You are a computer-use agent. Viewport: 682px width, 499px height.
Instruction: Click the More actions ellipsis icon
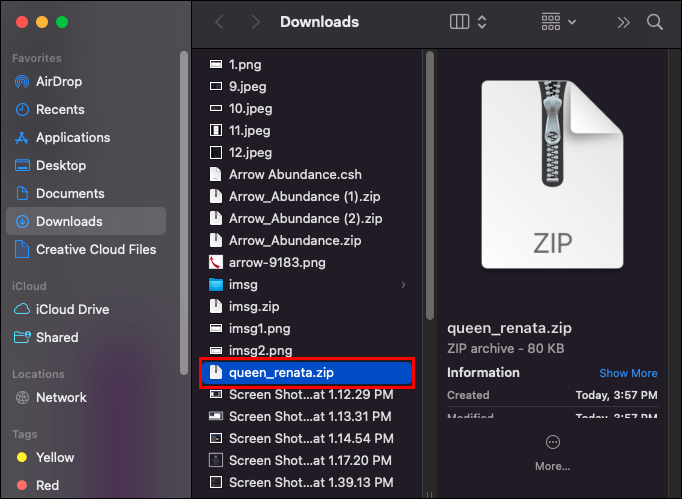(553, 443)
